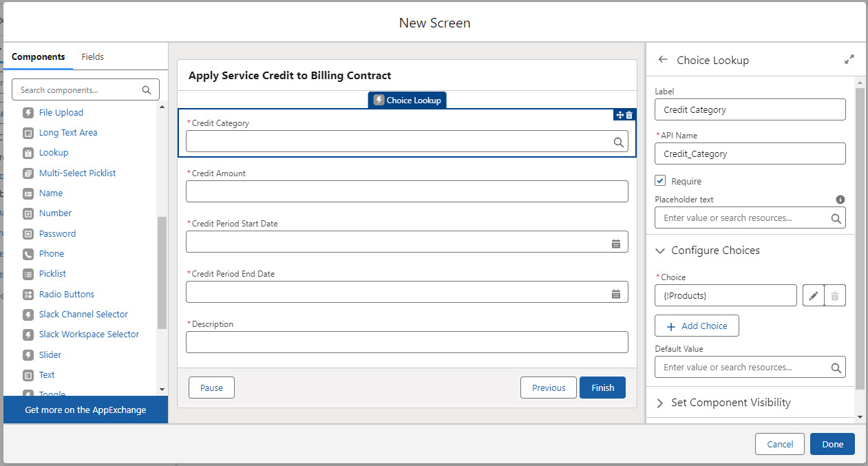Viewport: 868px width, 466px height.
Task: Click Get more on the AppExchange link
Action: pyautogui.click(x=85, y=410)
